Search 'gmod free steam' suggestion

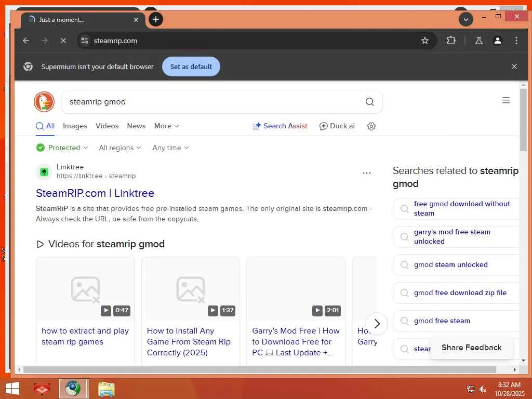pos(456,321)
